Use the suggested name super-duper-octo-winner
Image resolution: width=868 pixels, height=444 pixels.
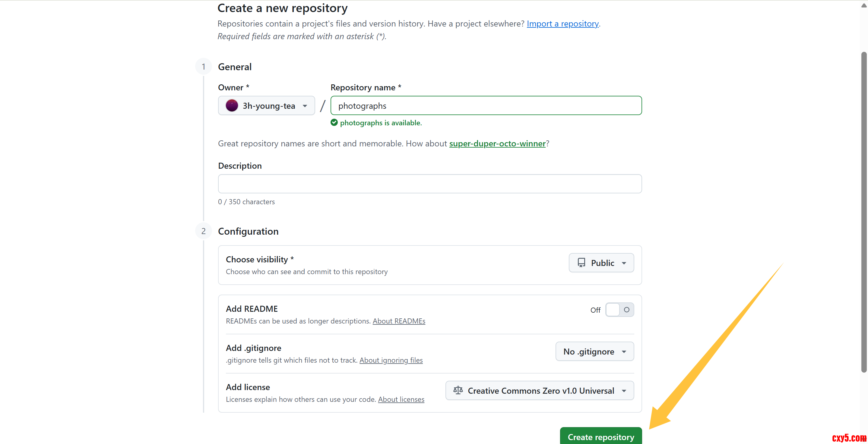(497, 143)
